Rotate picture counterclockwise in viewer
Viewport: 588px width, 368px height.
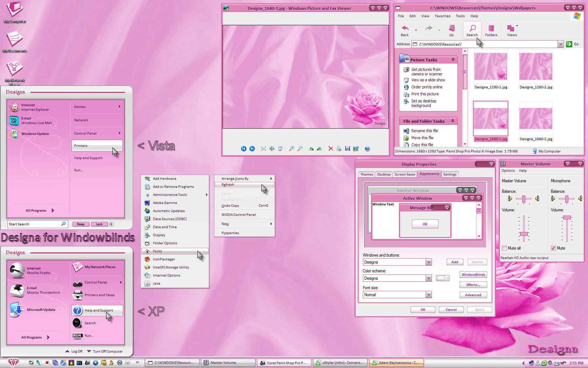pos(319,149)
